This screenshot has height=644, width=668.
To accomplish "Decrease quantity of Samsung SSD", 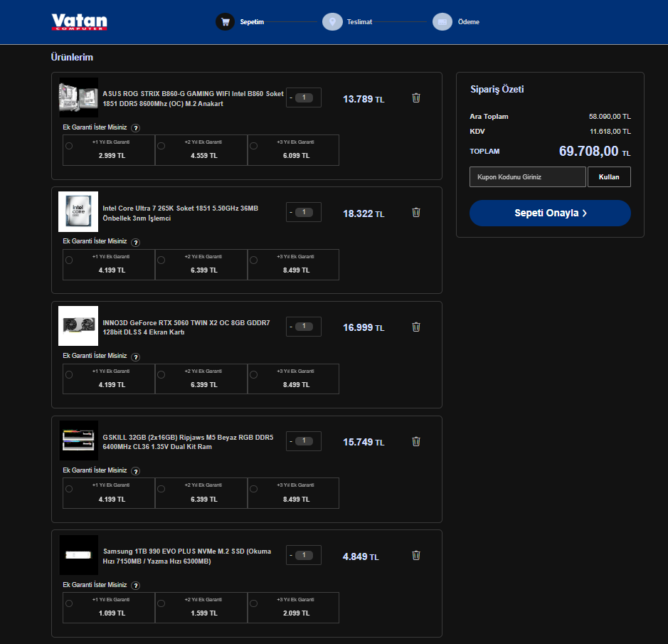I will [291, 555].
